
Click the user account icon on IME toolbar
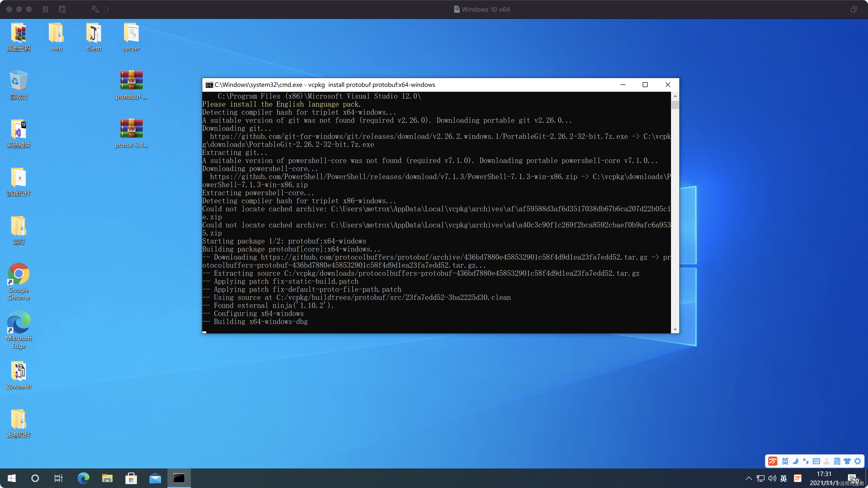click(x=827, y=461)
